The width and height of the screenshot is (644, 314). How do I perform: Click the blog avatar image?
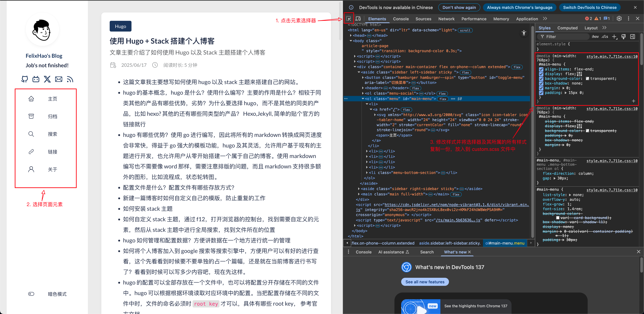click(x=42, y=30)
